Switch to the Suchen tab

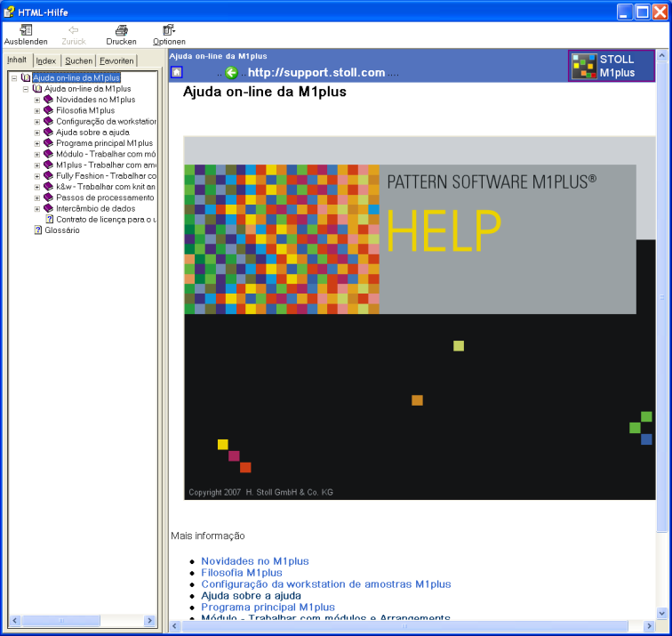[x=78, y=60]
